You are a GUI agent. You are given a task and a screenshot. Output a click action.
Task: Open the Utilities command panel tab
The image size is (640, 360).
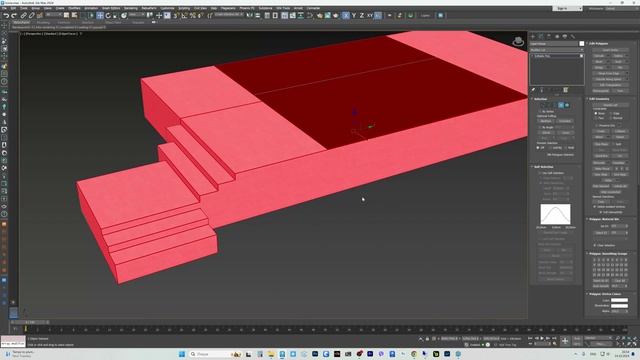(573, 36)
